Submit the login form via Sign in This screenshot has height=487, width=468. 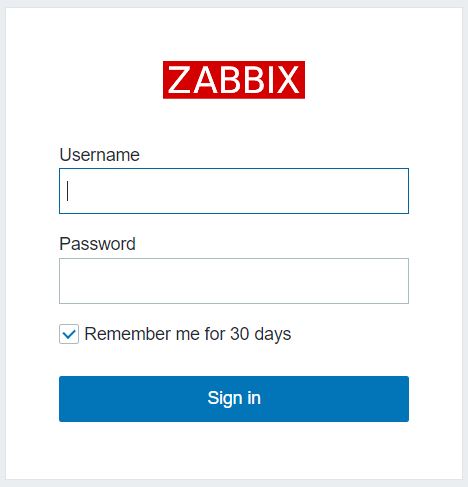(234, 399)
